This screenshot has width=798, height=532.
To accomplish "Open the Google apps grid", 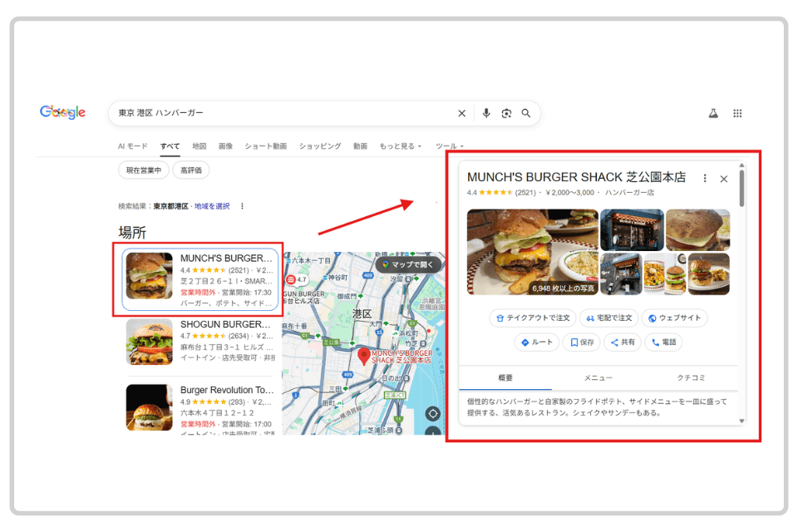I will pos(737,113).
